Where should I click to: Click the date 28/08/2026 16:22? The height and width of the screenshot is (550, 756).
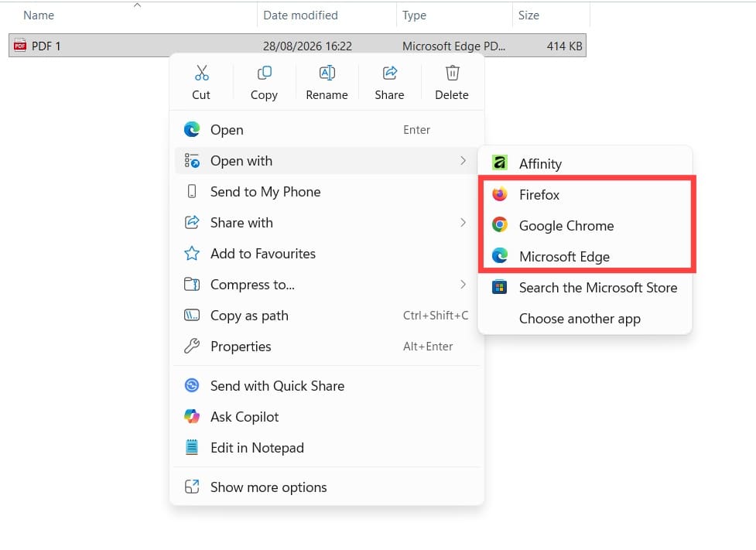click(307, 46)
